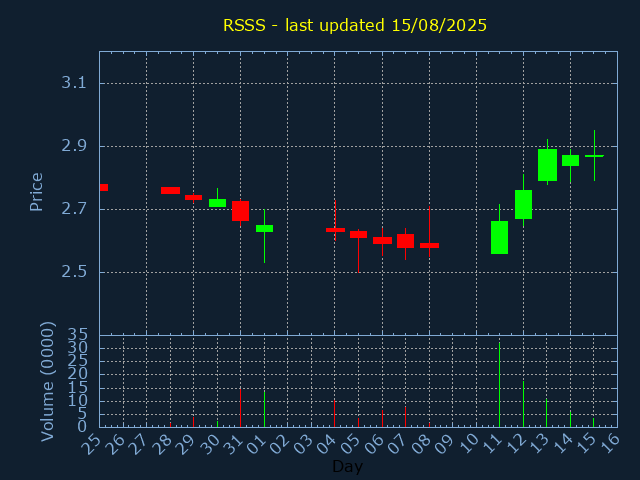Click the volume tick label '0'
Image resolution: width=640 pixels, height=480 pixels.
click(x=82, y=427)
